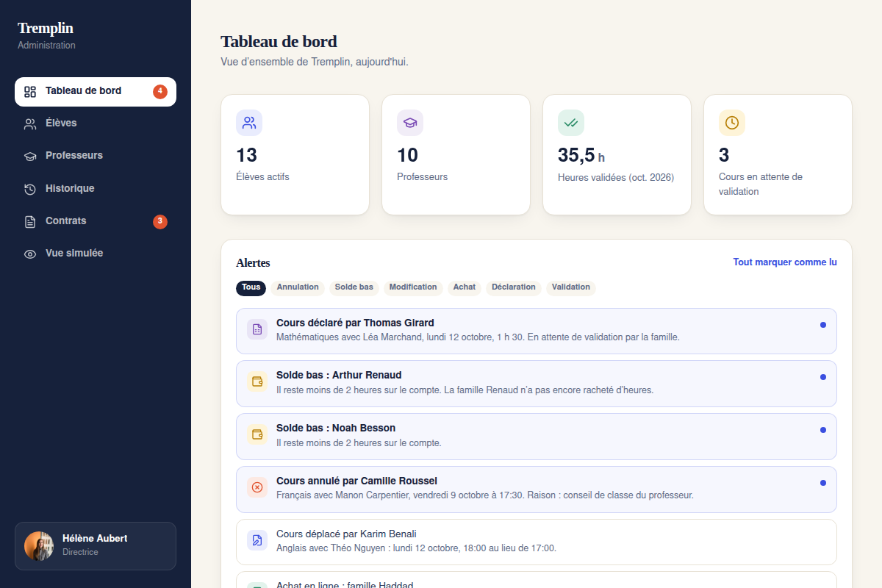Open the Élèves section

click(96, 123)
